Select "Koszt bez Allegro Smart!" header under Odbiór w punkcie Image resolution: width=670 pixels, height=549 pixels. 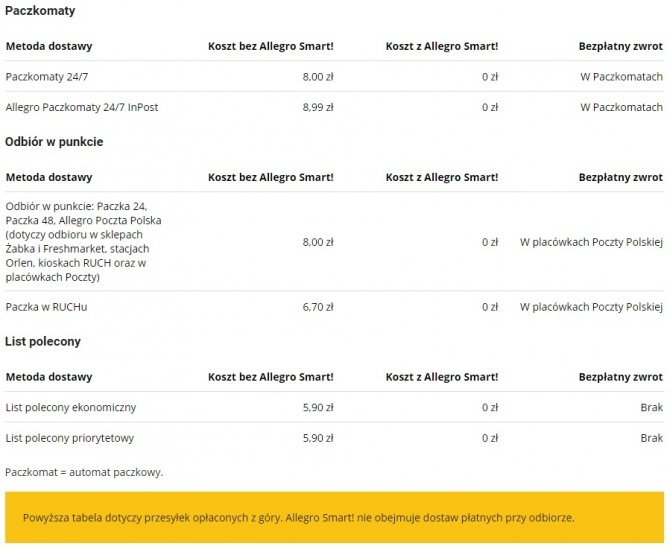271,177
